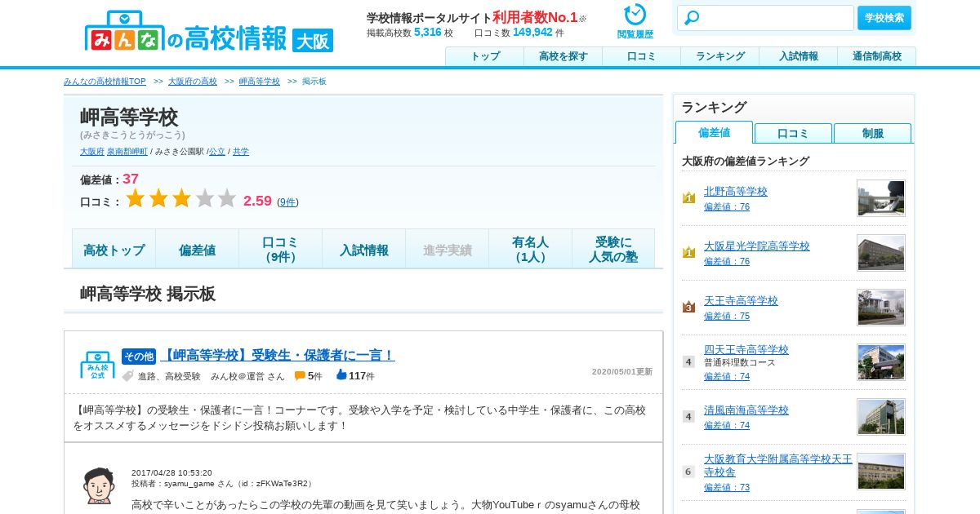This screenshot has width=980, height=514.
Task: Click 偏差値：76 under 北野高等学校
Action: [x=727, y=206]
